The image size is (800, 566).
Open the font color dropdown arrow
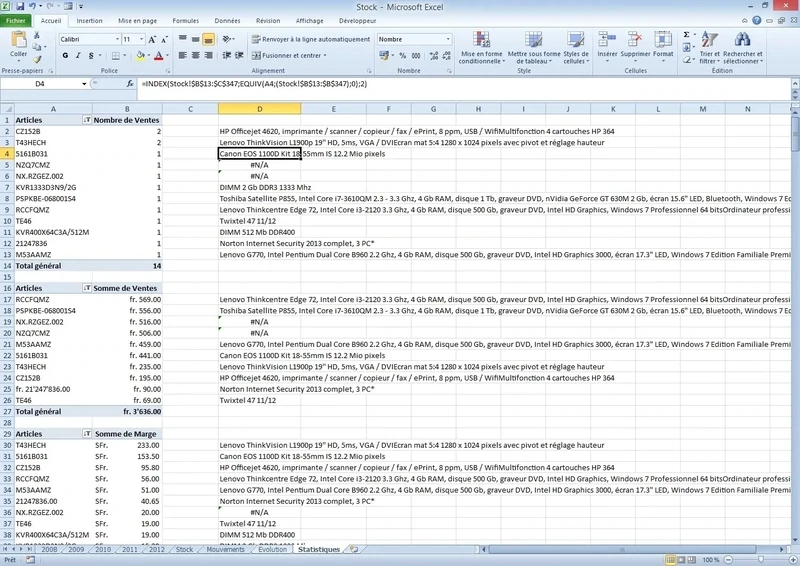coord(167,55)
